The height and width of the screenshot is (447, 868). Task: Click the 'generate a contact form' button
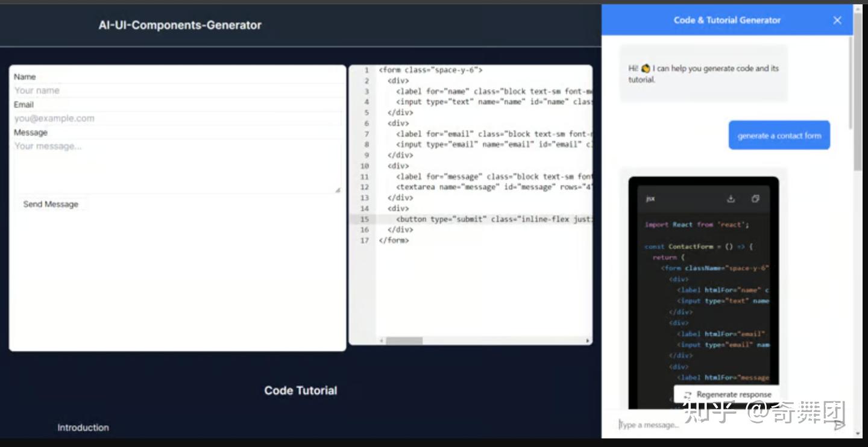click(779, 135)
